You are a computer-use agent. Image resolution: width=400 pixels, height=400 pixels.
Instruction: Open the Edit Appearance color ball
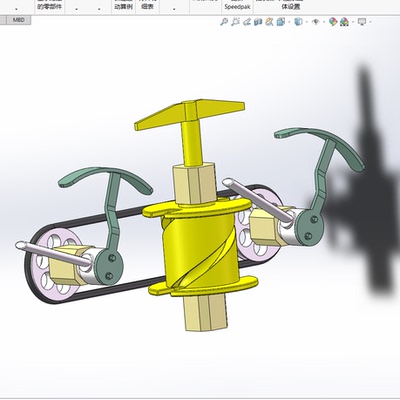pos(333,22)
